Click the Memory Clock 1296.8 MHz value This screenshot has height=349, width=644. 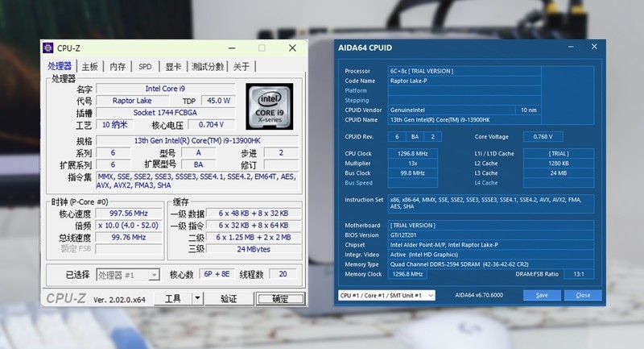pos(407,274)
